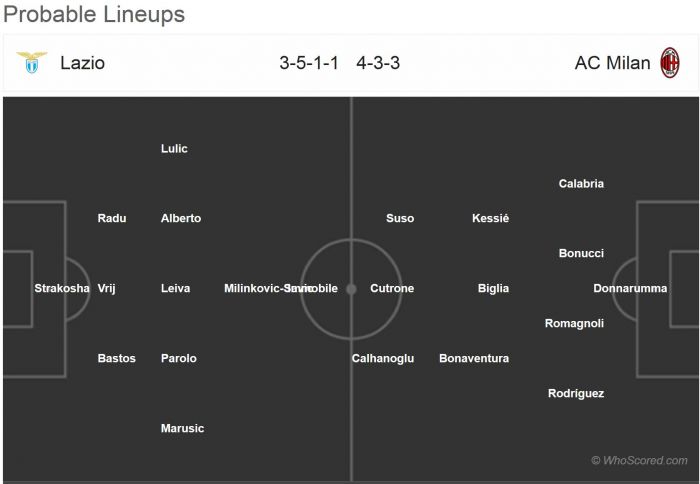The width and height of the screenshot is (700, 484).
Task: Click the AC Milan club crest icon
Action: (x=669, y=63)
